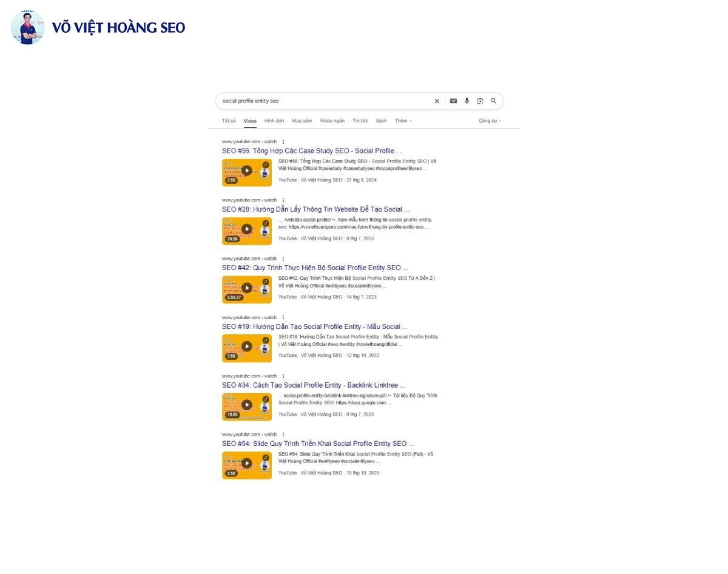Expand the 'Thêm' dropdown
728x574 pixels.
pyautogui.click(x=403, y=121)
